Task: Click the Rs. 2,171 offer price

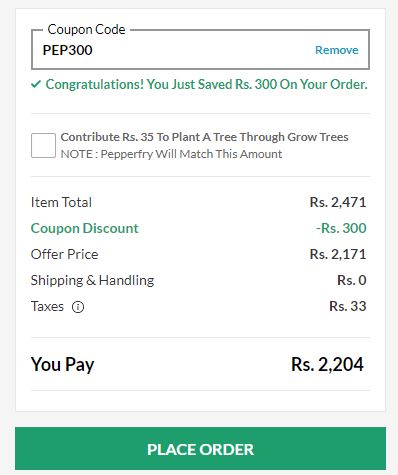Action: coord(338,254)
